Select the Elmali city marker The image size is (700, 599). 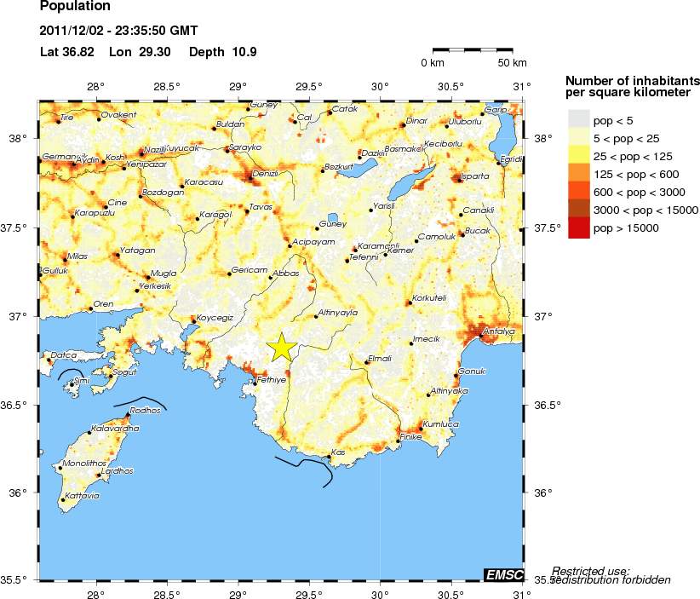tap(367, 363)
